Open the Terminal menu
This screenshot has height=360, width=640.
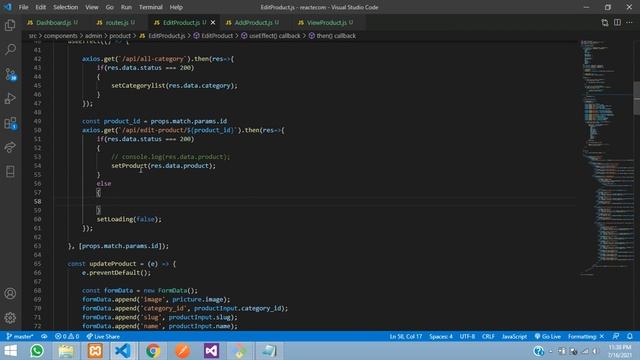pyautogui.click(x=151, y=7)
